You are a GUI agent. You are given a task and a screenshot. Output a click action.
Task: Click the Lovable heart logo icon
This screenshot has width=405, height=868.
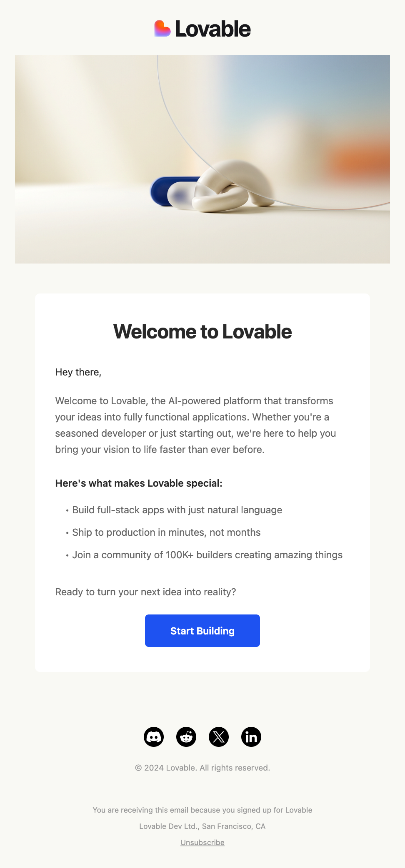pyautogui.click(x=162, y=28)
